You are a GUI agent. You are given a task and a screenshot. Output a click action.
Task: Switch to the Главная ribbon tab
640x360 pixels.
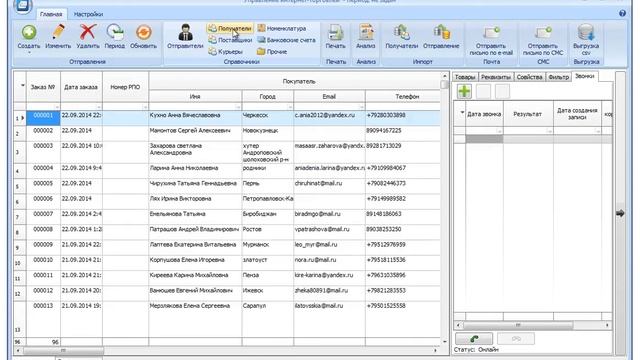click(x=51, y=14)
